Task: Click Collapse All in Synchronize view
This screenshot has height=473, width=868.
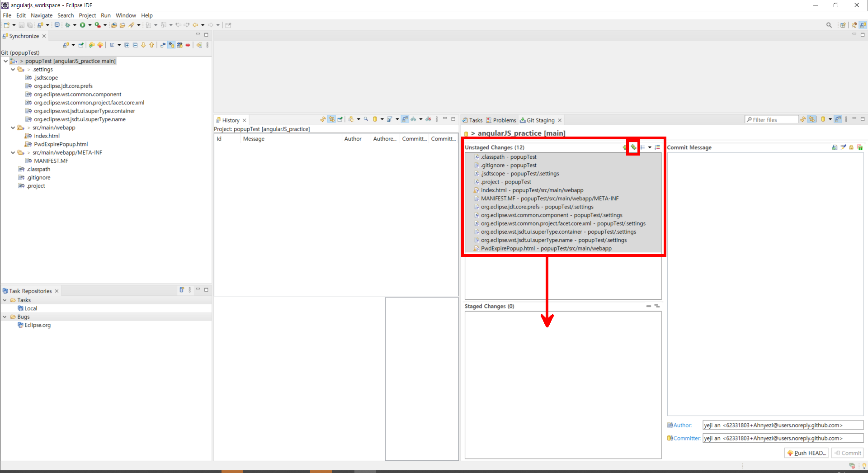Action: [x=135, y=45]
